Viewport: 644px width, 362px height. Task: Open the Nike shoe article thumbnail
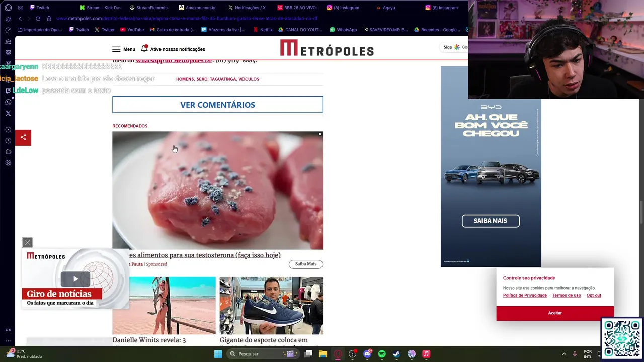coord(271,305)
